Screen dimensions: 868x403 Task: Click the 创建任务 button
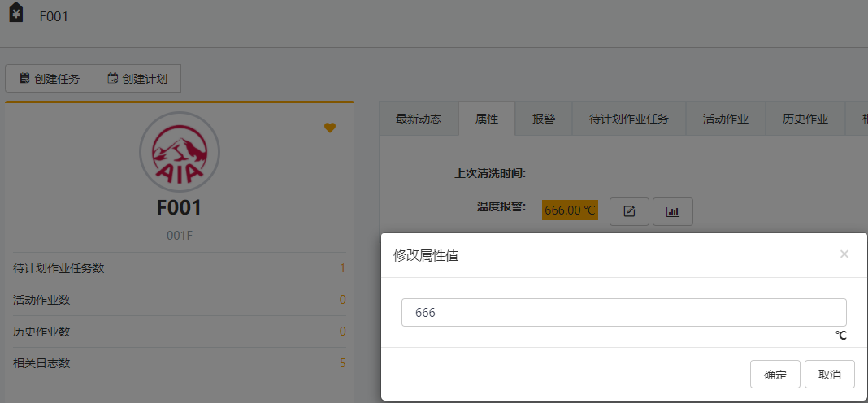(x=50, y=79)
